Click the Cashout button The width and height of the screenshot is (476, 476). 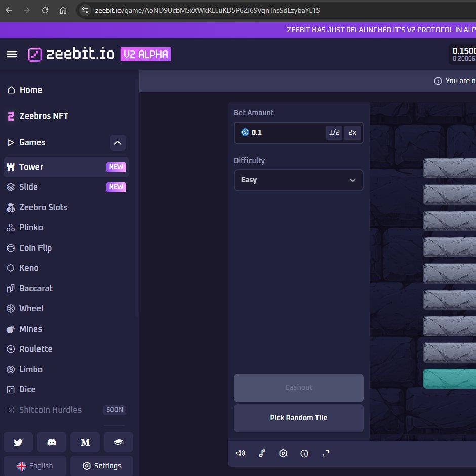299,388
